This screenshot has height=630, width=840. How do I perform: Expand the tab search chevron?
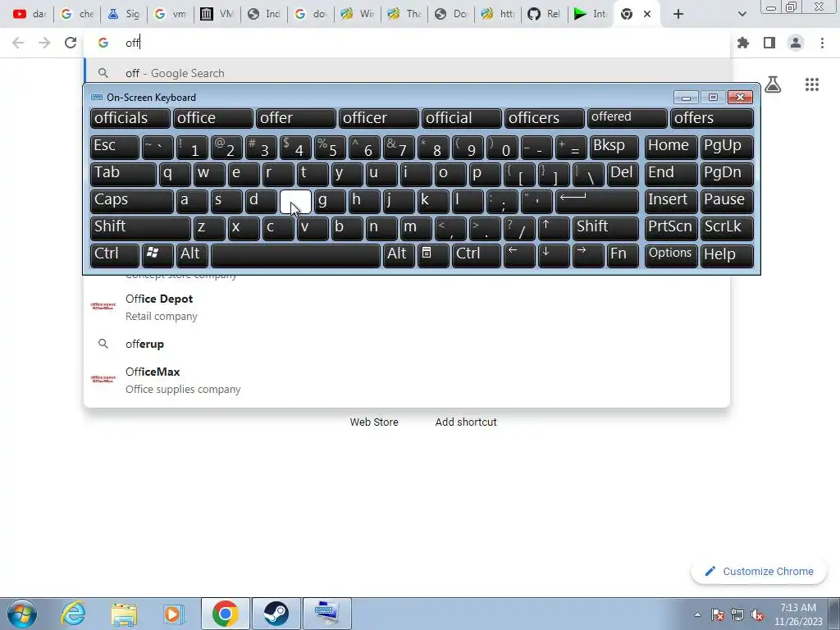[742, 14]
